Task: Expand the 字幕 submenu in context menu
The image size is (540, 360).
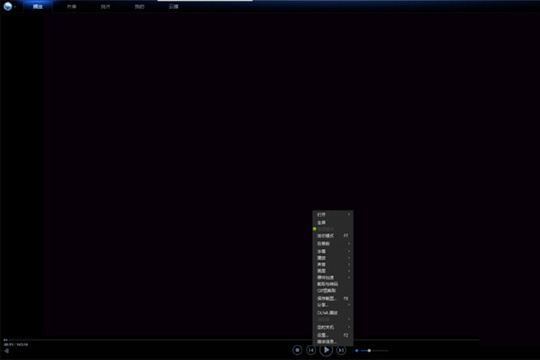Action: [x=333, y=251]
